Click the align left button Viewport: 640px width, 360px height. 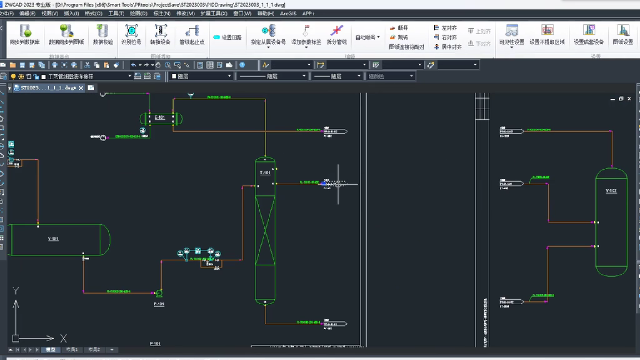pos(445,28)
